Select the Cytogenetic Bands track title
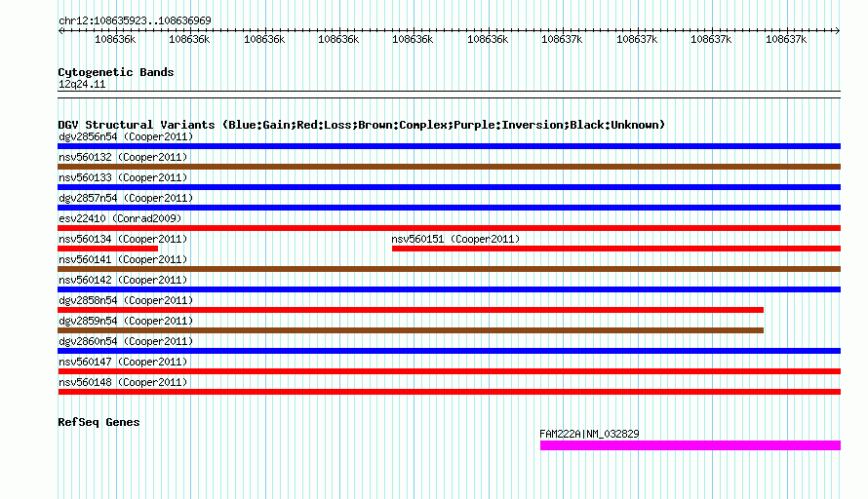Screen dimensions: 868x499 (x=116, y=72)
